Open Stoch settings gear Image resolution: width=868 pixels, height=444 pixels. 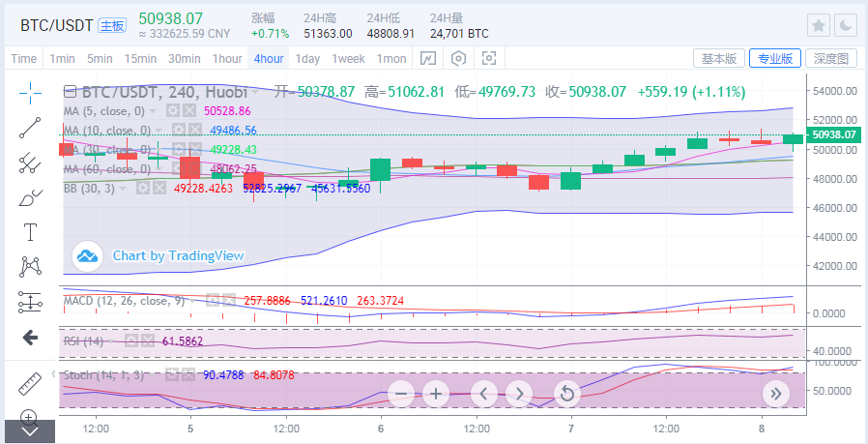[172, 374]
